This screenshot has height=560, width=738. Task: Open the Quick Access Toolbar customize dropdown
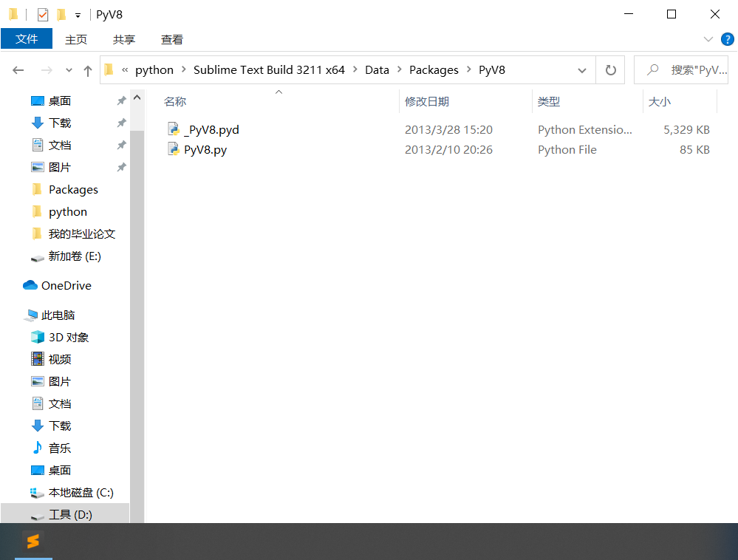tap(78, 16)
